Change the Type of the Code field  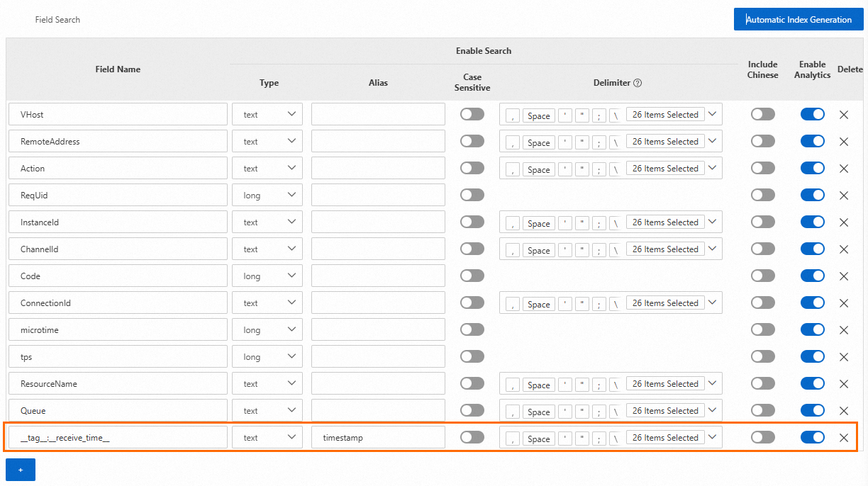pyautogui.click(x=267, y=276)
